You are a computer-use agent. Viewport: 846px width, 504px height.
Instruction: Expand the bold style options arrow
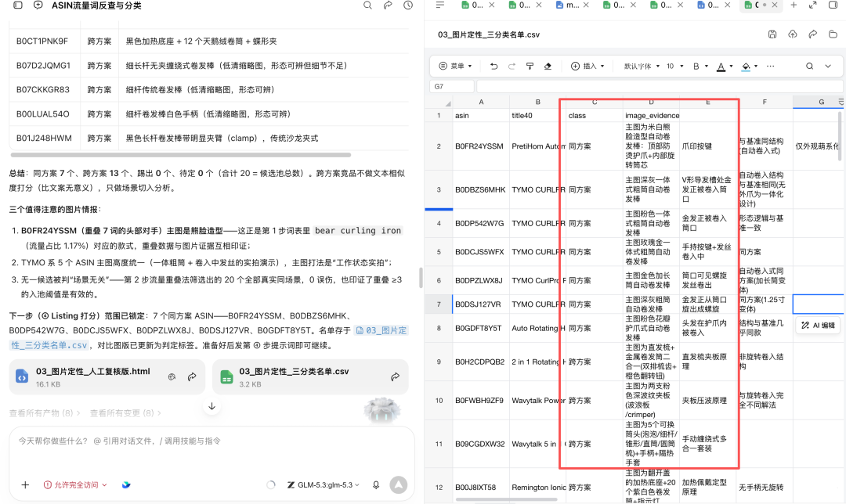(707, 67)
